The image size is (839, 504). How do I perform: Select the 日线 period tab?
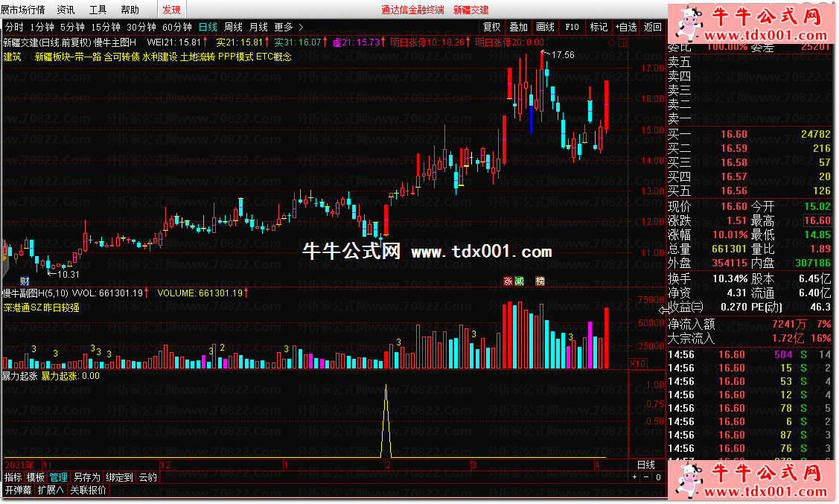point(208,27)
